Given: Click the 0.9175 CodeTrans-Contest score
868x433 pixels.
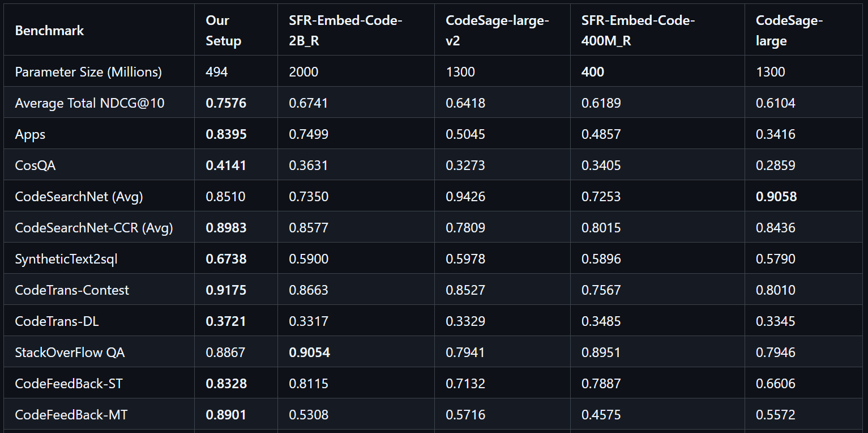Looking at the screenshot, I should coord(226,290).
